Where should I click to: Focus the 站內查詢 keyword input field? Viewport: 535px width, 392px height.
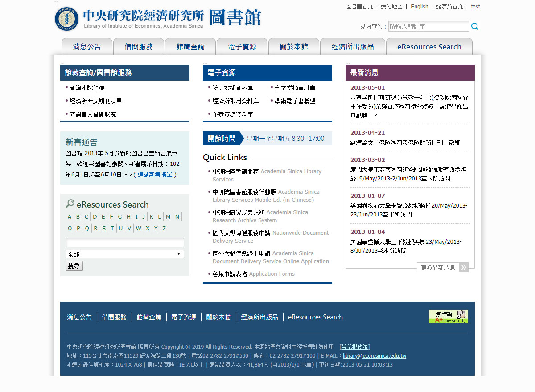(429, 26)
